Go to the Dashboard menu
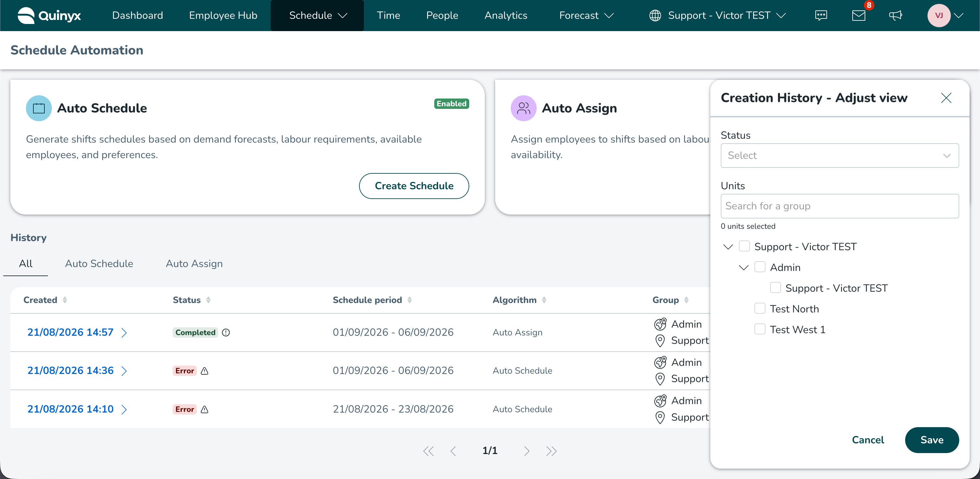The width and height of the screenshot is (980, 479). [x=137, y=16]
